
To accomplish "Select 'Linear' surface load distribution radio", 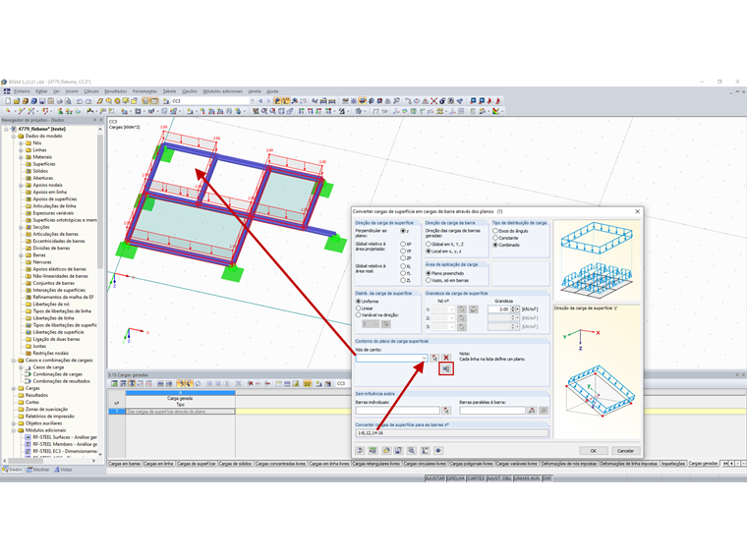I will (x=358, y=308).
